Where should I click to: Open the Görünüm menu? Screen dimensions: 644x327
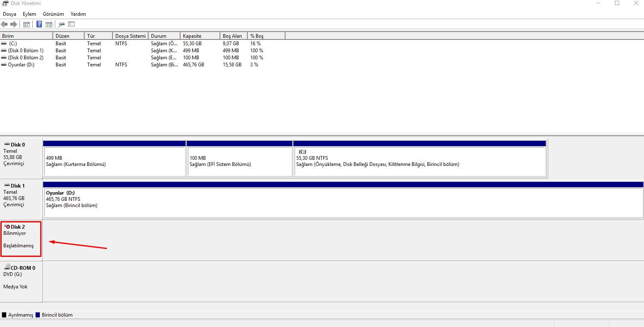coord(53,14)
